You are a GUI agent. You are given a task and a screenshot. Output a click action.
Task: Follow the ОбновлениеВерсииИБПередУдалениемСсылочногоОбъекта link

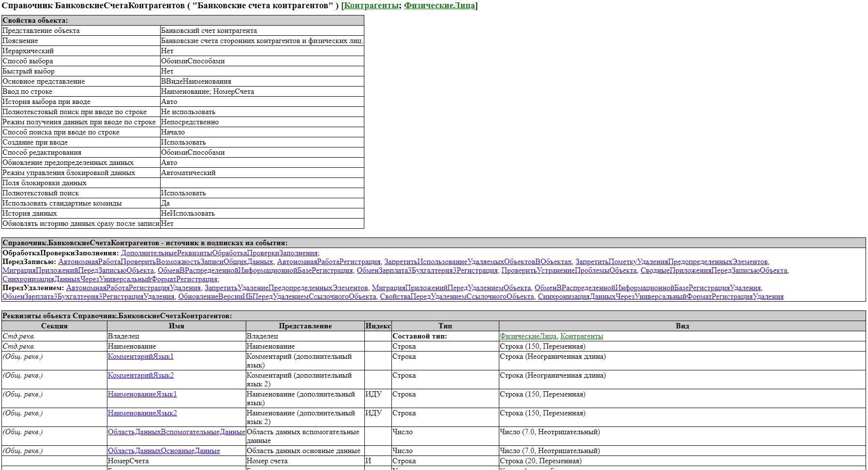[277, 296]
